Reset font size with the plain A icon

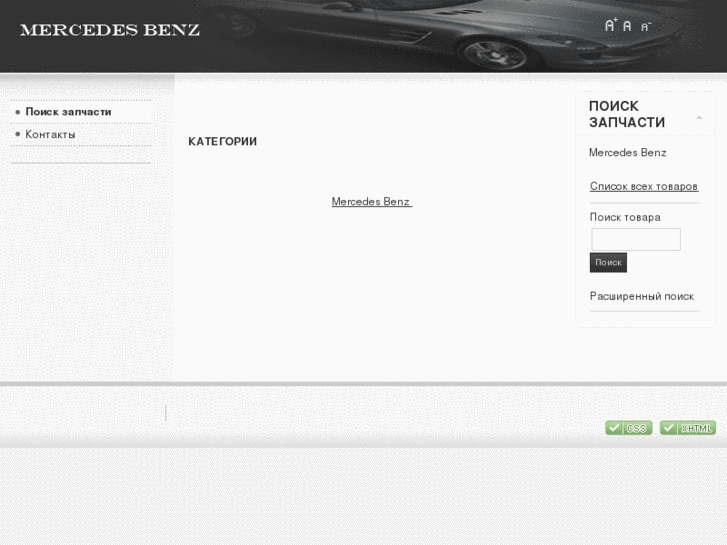point(627,26)
